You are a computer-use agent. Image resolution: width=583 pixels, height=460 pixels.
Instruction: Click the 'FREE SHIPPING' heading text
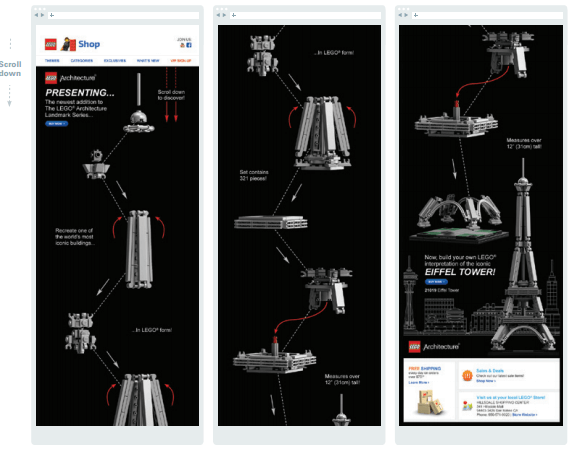pyautogui.click(x=425, y=368)
